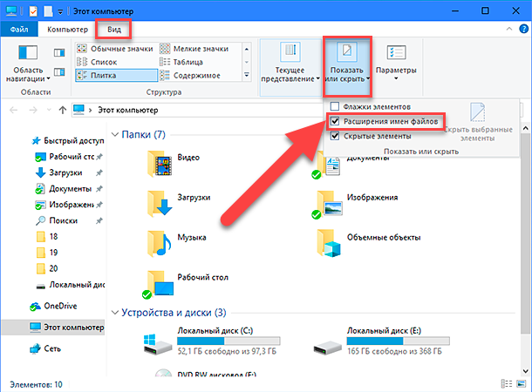Open recent locations dropdown arrow
532x392 pixels.
(49, 110)
